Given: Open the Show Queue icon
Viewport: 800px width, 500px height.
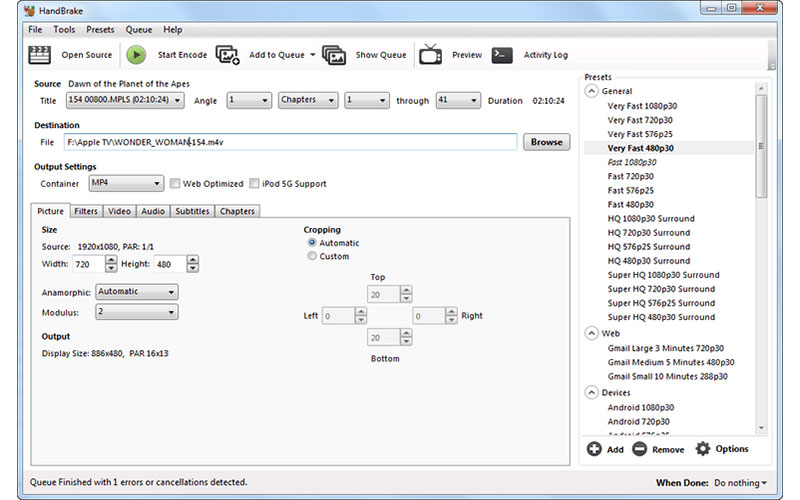Looking at the screenshot, I should coord(334,55).
